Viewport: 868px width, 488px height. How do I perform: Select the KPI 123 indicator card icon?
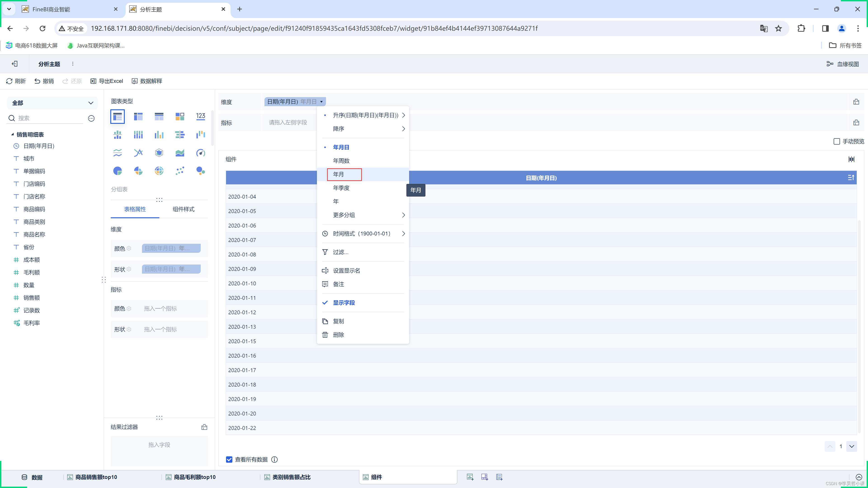coord(200,117)
